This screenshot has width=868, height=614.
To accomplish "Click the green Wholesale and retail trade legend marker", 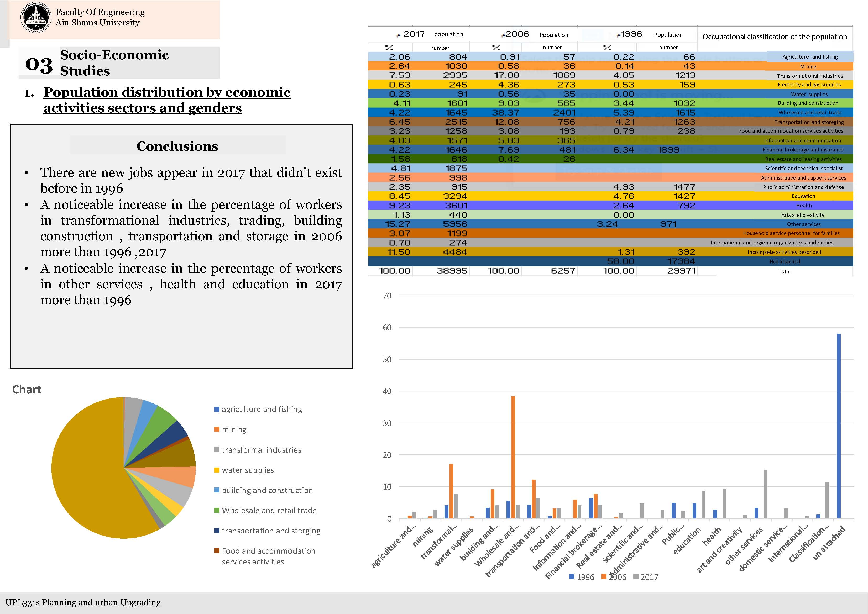I will tap(217, 510).
